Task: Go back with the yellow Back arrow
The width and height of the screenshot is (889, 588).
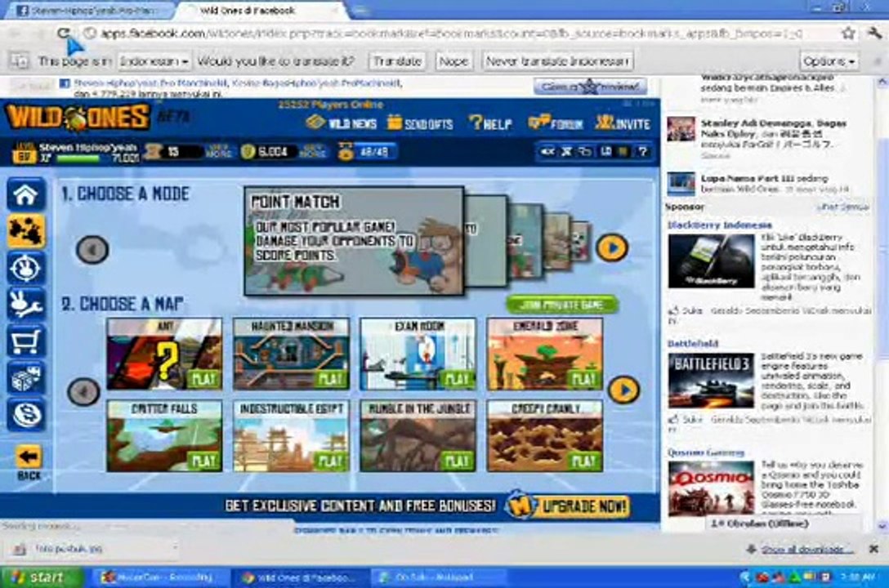Action: click(29, 461)
